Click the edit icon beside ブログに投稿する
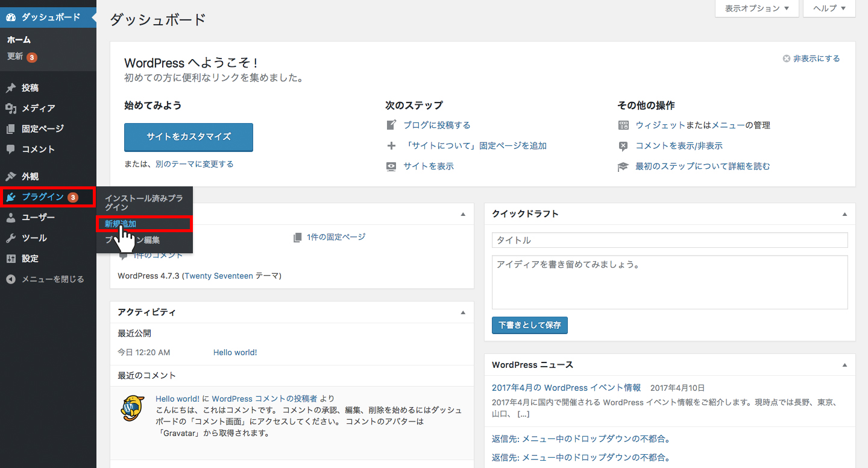Screen dimensions: 868x468 392,125
